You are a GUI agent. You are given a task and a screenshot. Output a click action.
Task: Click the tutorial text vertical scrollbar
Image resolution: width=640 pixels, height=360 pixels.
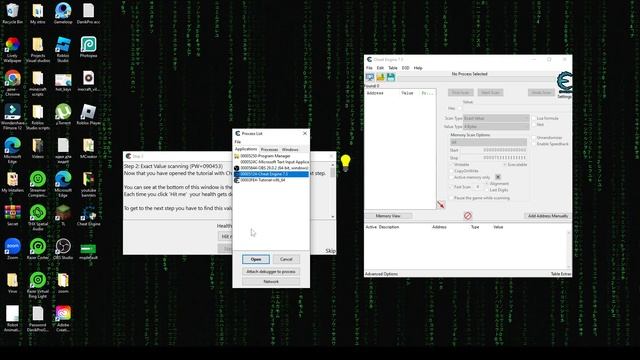[333, 190]
